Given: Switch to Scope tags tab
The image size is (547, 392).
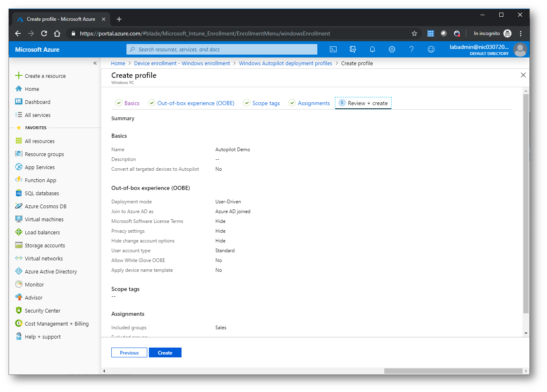Looking at the screenshot, I should pyautogui.click(x=262, y=103).
